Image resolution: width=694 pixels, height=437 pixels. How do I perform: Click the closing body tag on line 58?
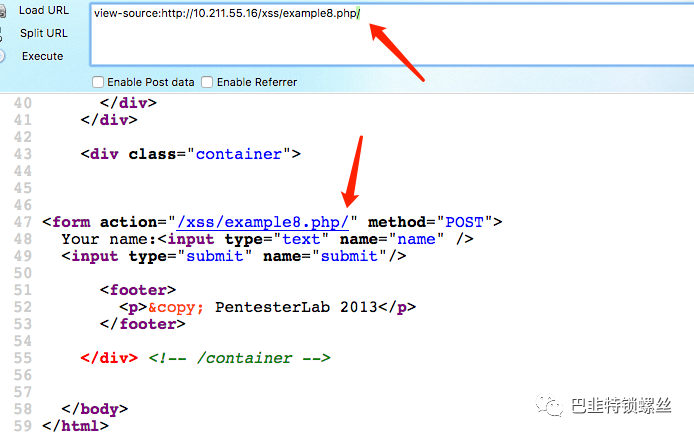[x=95, y=409]
